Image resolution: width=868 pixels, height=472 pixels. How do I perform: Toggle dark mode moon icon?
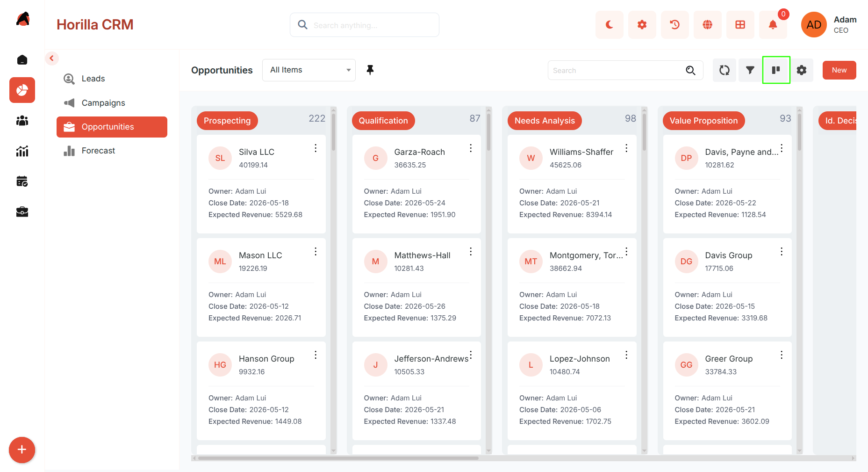609,25
